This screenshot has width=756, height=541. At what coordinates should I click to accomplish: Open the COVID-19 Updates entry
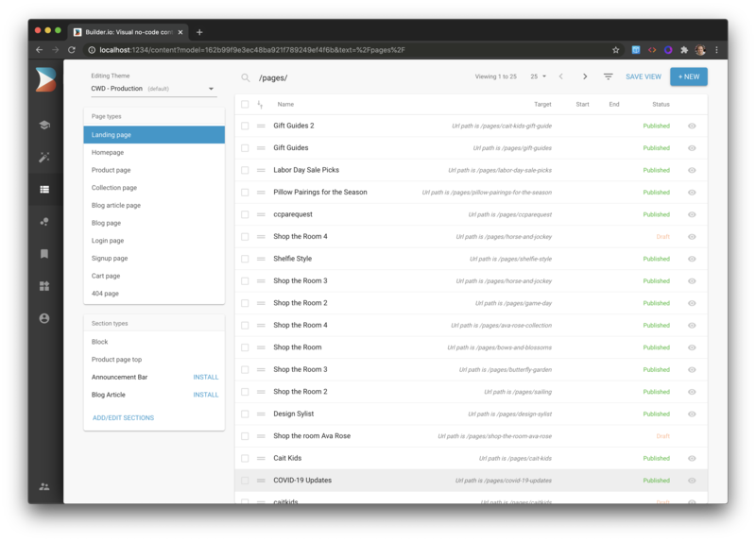302,481
